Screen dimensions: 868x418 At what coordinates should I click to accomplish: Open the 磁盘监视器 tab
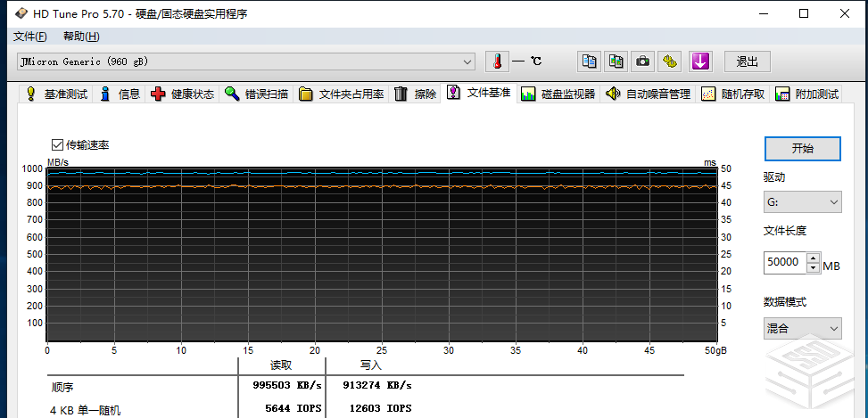tap(558, 94)
